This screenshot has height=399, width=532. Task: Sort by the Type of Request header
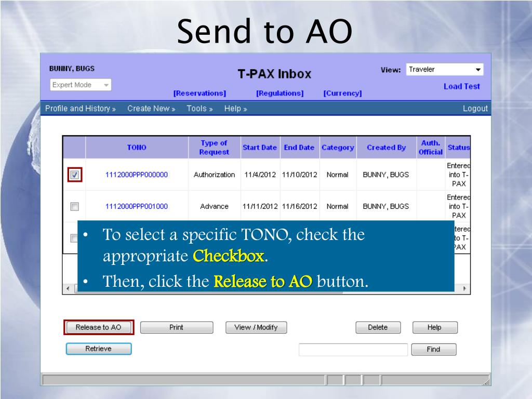(214, 148)
